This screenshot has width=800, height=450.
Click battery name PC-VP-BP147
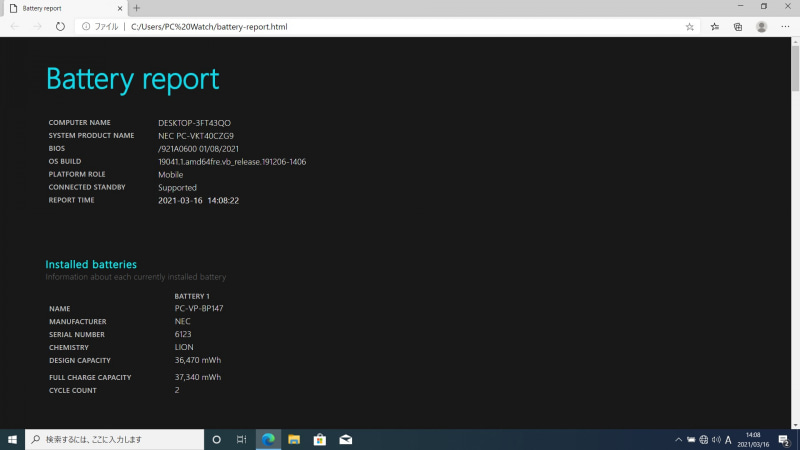(x=199, y=308)
